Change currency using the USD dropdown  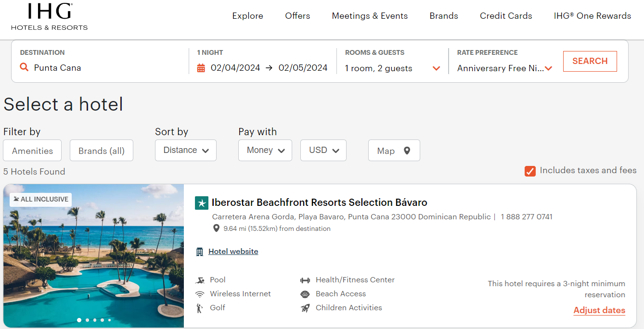[x=323, y=150]
